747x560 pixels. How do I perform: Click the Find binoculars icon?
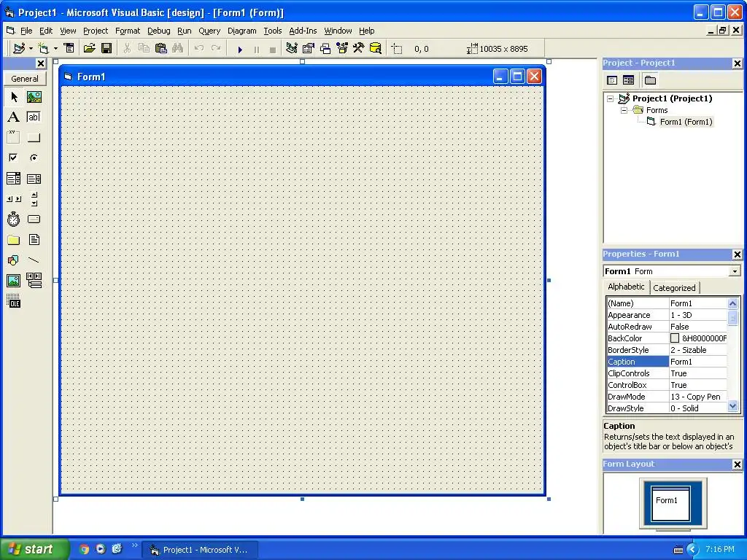[178, 49]
